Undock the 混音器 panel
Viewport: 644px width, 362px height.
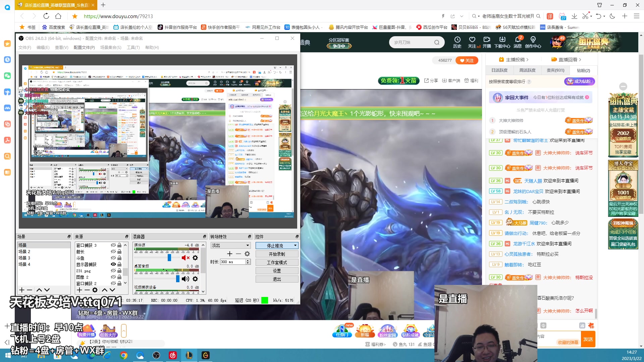click(205, 237)
